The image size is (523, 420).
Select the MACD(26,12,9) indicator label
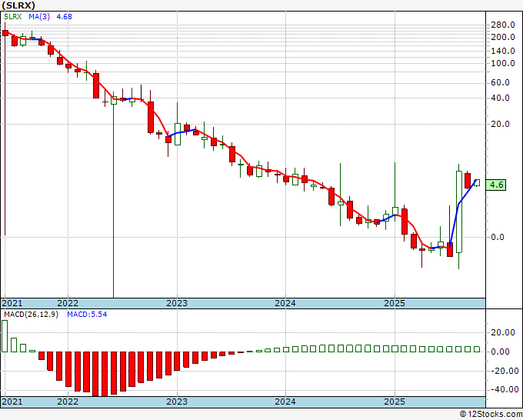point(31,315)
